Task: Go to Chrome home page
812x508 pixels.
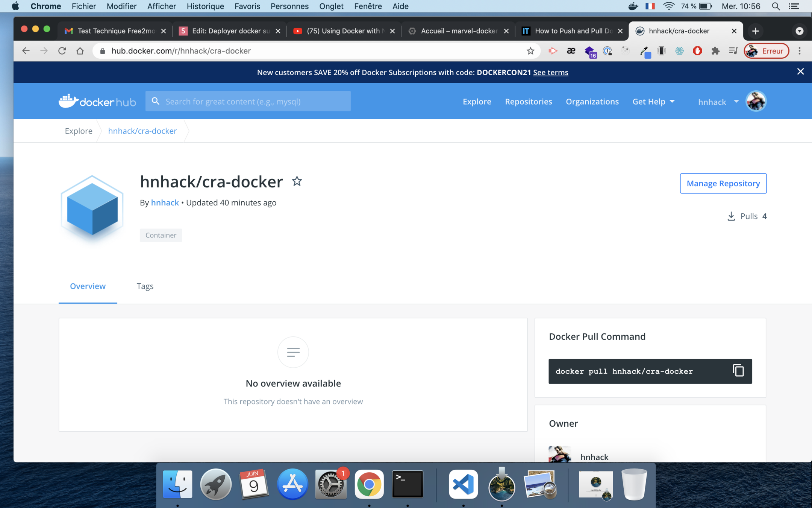Action: click(80, 51)
